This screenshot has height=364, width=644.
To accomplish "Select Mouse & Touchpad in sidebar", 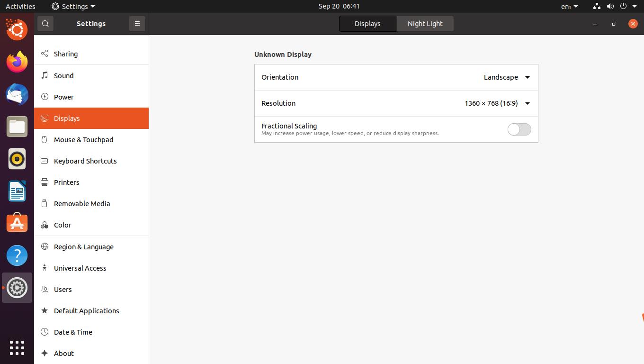I will click(x=91, y=140).
